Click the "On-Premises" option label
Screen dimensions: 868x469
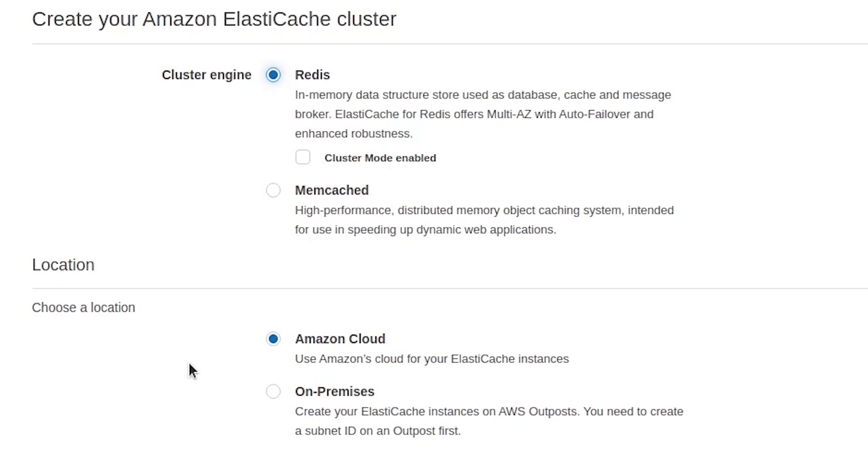click(334, 391)
